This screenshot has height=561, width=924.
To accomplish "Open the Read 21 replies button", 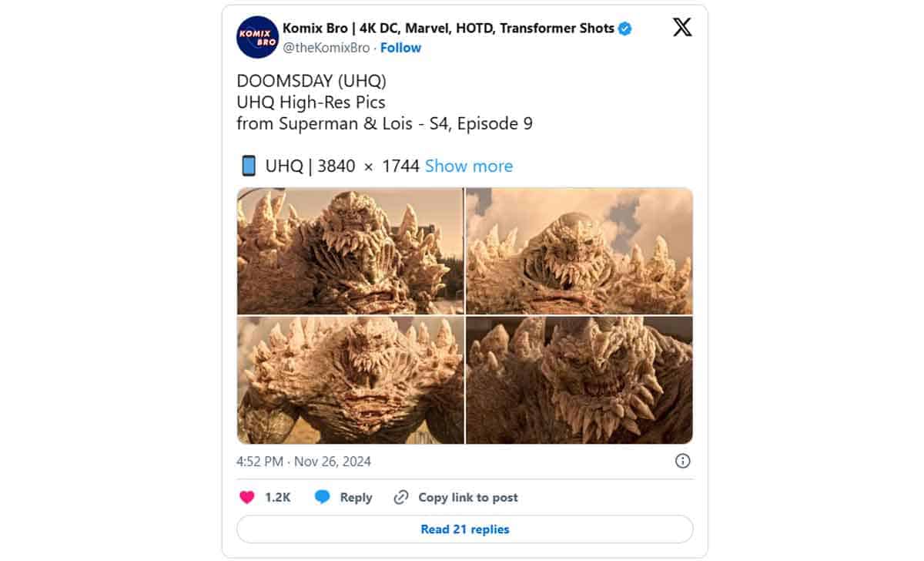I will [465, 529].
